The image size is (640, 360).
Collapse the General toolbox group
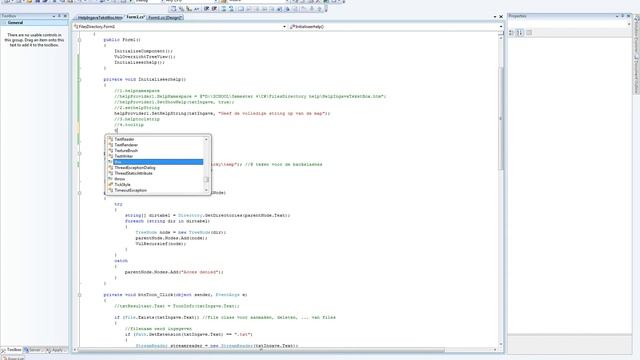4,23
